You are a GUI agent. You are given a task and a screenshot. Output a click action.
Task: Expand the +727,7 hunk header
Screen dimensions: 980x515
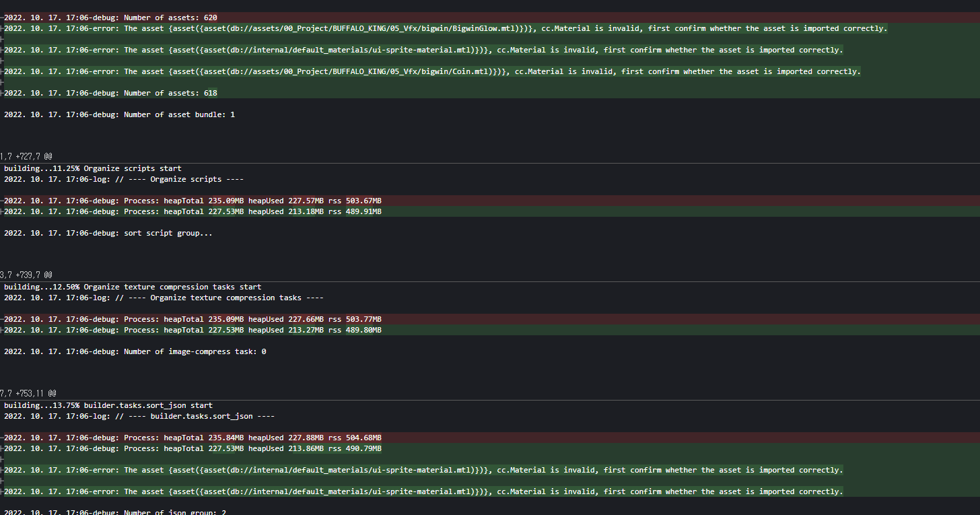(x=26, y=156)
